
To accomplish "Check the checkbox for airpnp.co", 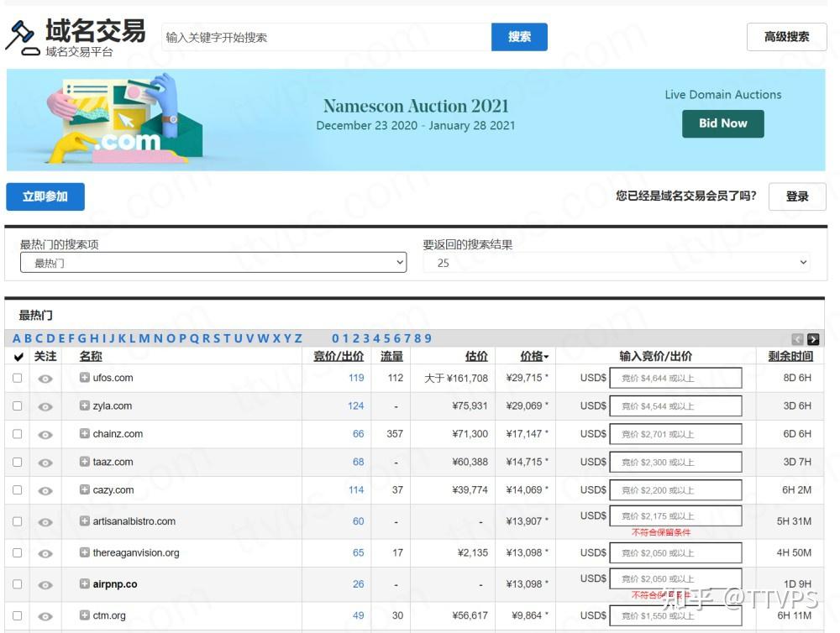I will (x=17, y=584).
